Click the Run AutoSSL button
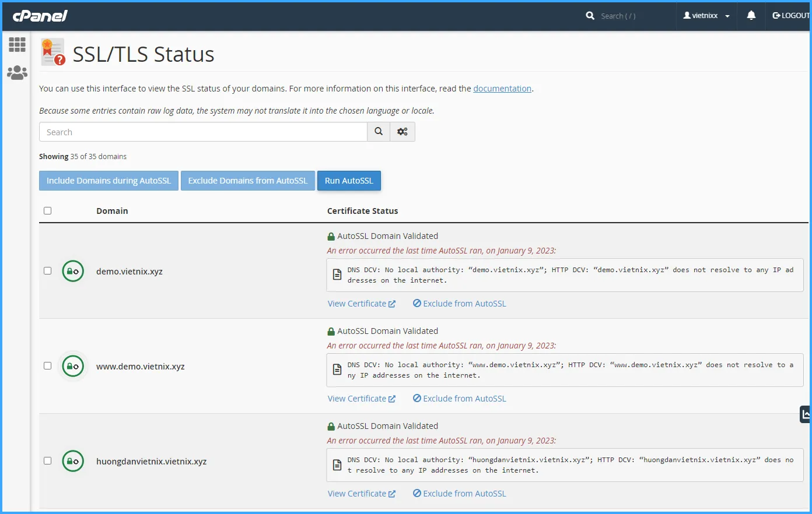 click(349, 181)
